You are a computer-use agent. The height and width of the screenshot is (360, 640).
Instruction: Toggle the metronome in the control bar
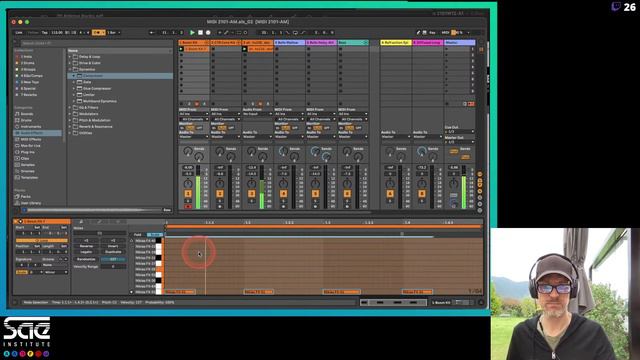point(98,32)
